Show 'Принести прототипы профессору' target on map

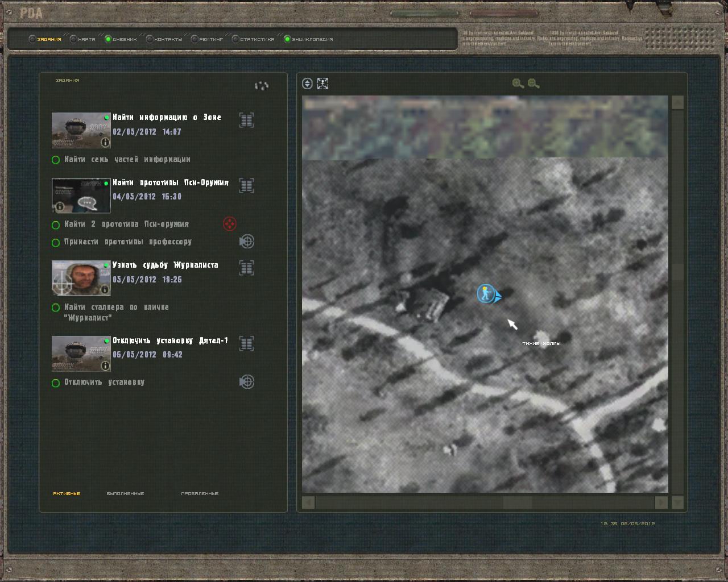pyautogui.click(x=246, y=242)
